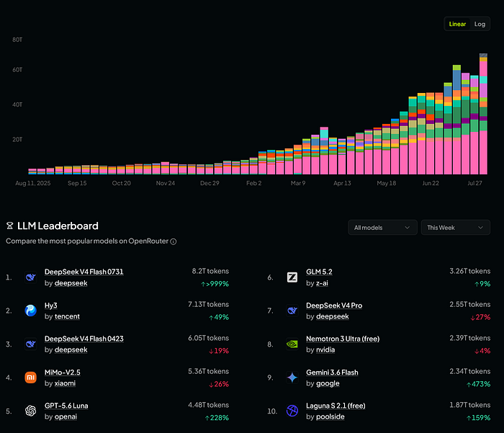Visit the z-ai provider link
This screenshot has height=433, width=504.
pos(322,283)
